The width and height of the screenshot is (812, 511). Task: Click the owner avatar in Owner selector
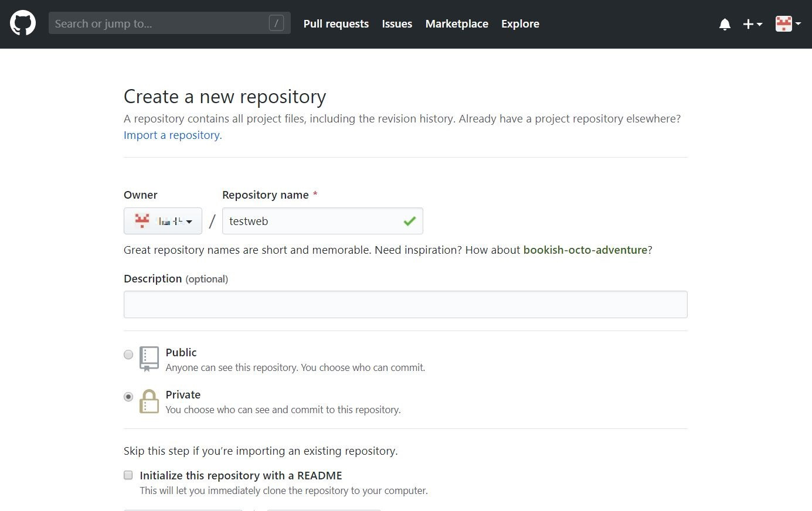tap(142, 221)
